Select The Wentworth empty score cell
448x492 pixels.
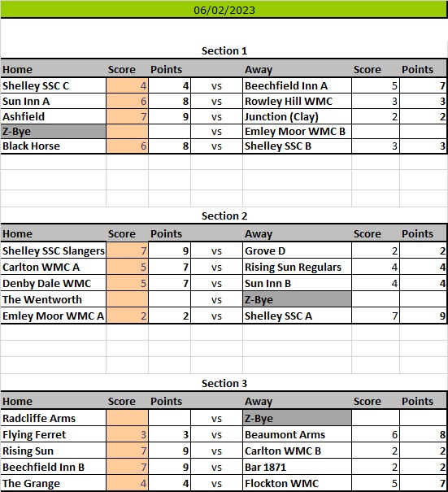point(127,299)
